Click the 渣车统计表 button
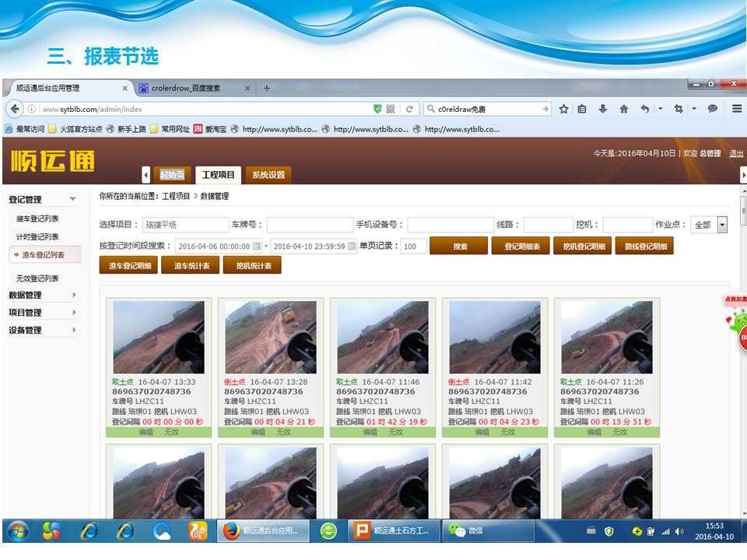 pyautogui.click(x=191, y=265)
